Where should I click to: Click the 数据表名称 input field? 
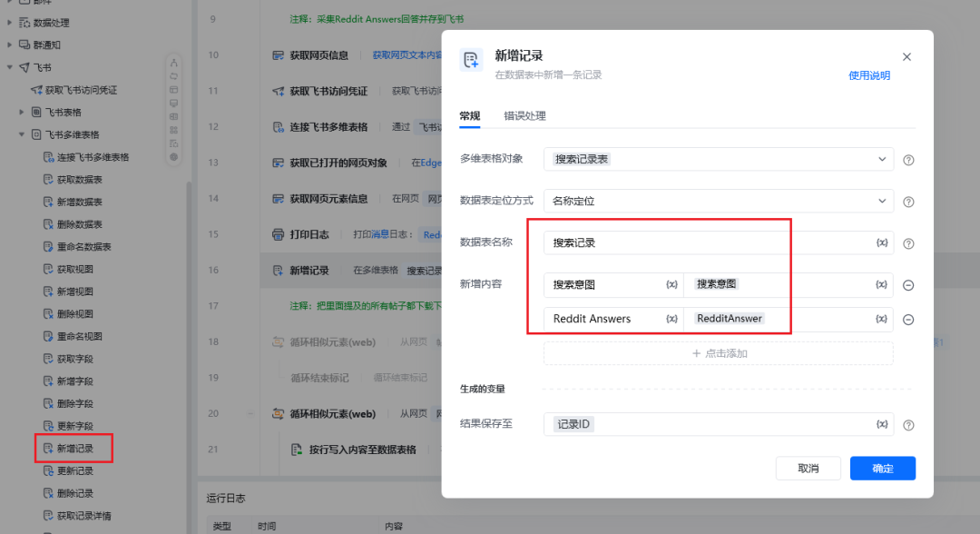[x=718, y=242]
